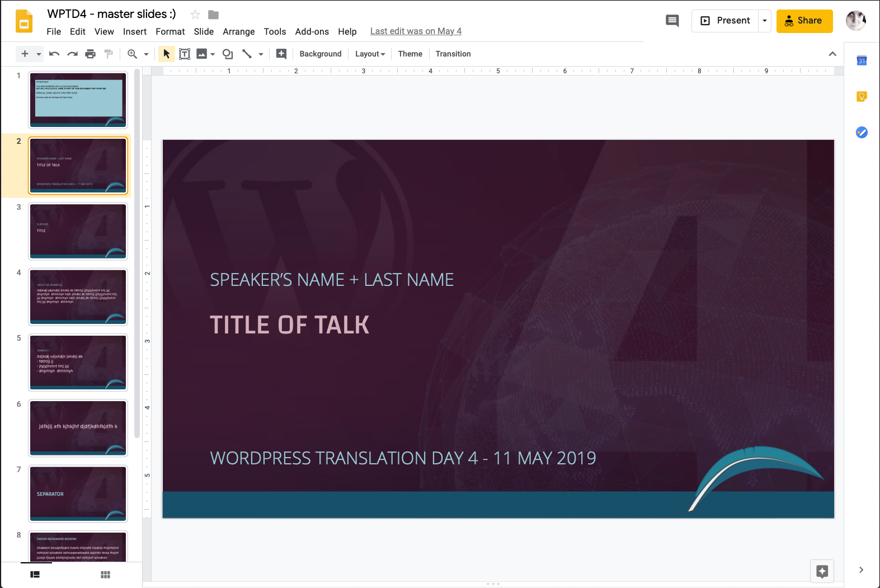The width and height of the screenshot is (880, 588).
Task: Expand the side panel chevron
Action: [861, 570]
